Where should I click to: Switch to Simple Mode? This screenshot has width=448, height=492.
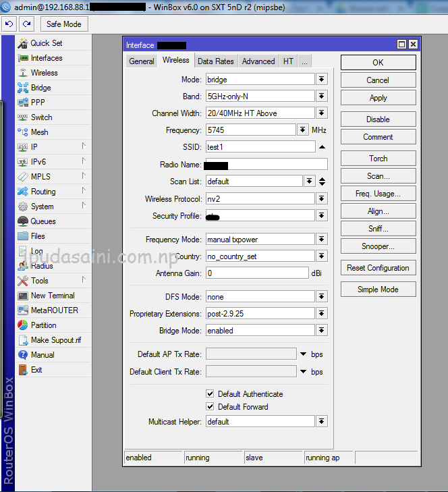point(379,290)
